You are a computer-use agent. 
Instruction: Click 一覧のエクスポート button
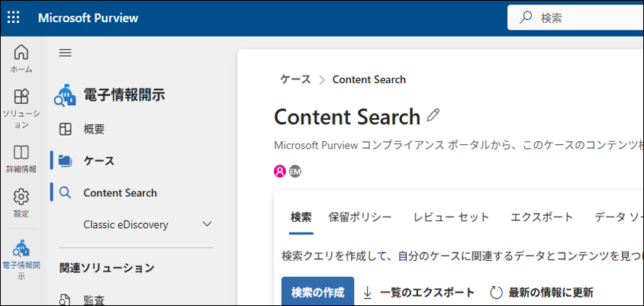click(x=420, y=292)
